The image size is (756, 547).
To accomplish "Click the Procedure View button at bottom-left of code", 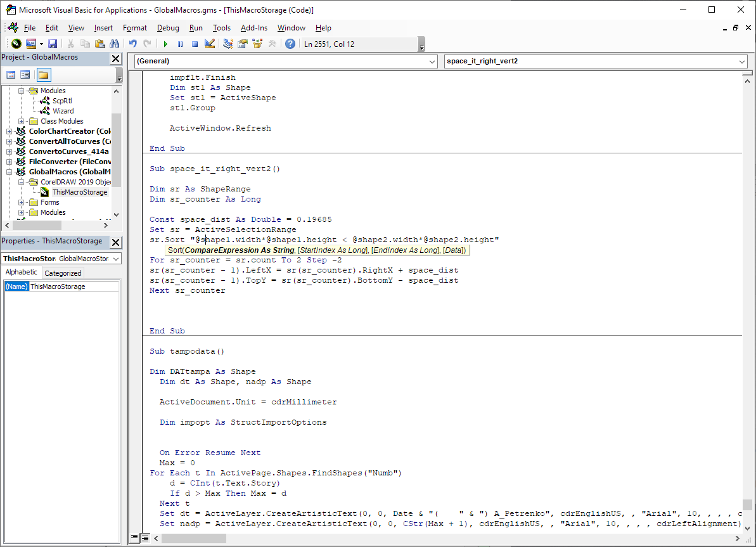I will tap(135, 537).
